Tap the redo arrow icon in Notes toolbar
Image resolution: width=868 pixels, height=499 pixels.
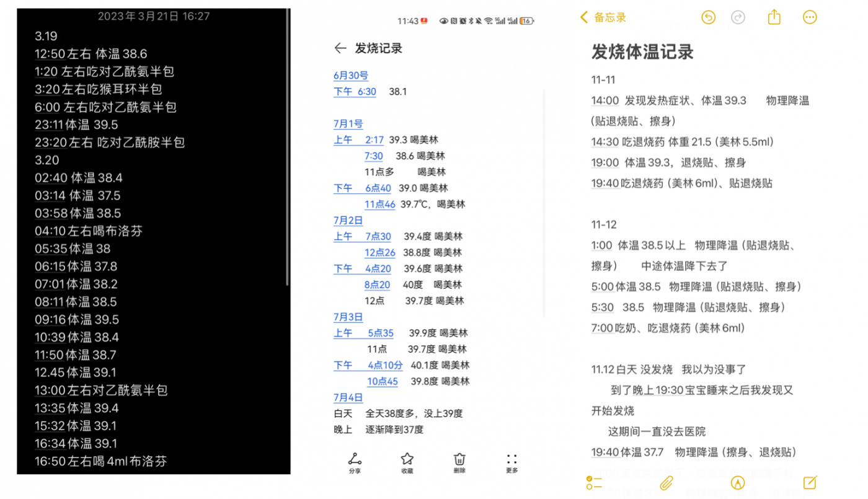point(738,17)
